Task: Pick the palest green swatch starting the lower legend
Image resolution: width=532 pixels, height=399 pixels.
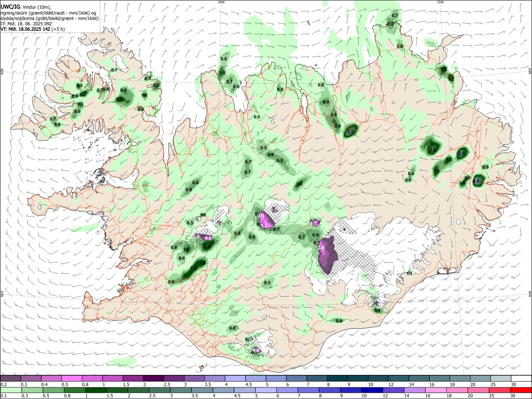Action: (11, 390)
